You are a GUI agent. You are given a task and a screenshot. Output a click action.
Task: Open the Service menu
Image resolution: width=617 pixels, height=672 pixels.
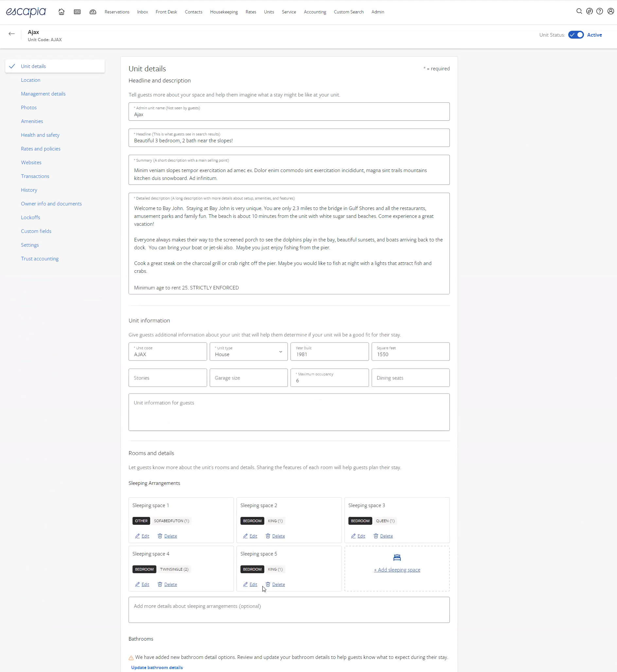click(289, 12)
